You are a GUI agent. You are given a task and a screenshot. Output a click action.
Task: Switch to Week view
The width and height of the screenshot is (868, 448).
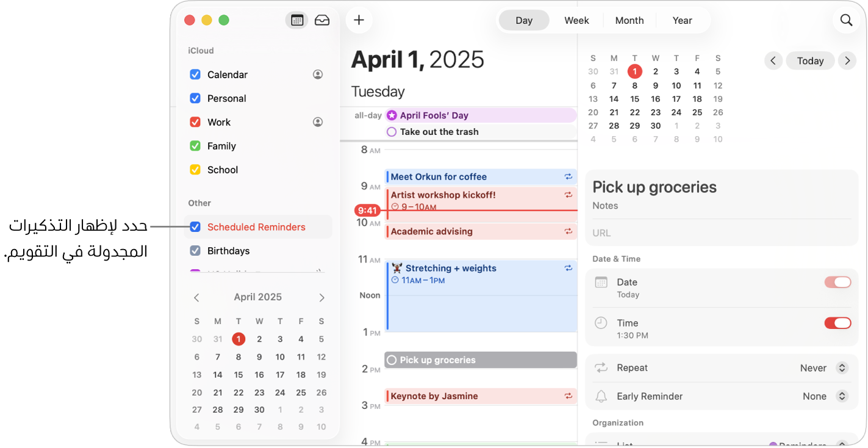coord(576,20)
